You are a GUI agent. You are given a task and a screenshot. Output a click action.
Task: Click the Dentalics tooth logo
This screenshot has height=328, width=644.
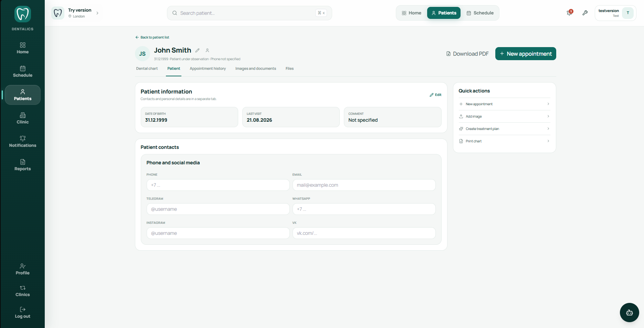[x=23, y=14]
